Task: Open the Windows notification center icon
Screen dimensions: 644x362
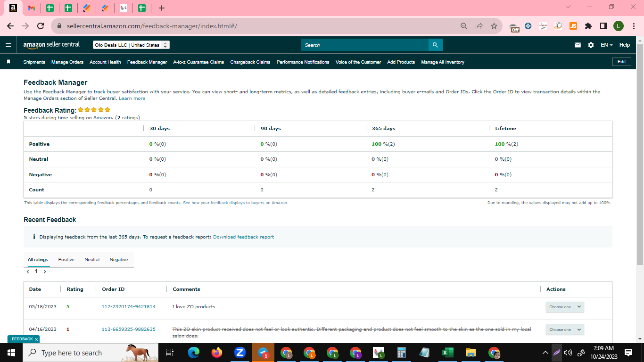Action: (628, 352)
